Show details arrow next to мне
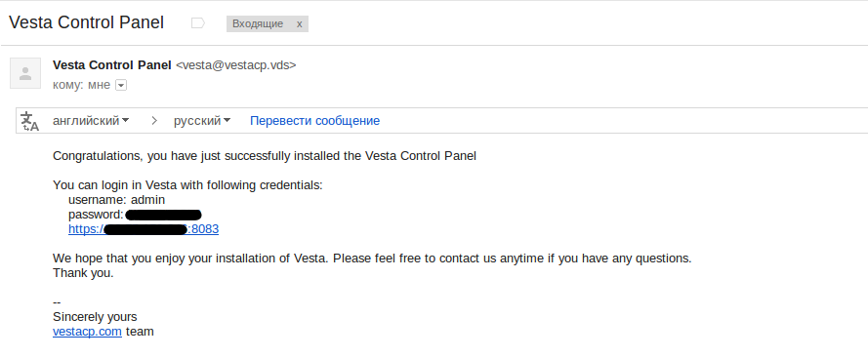This screenshot has width=868, height=358. coord(121,85)
